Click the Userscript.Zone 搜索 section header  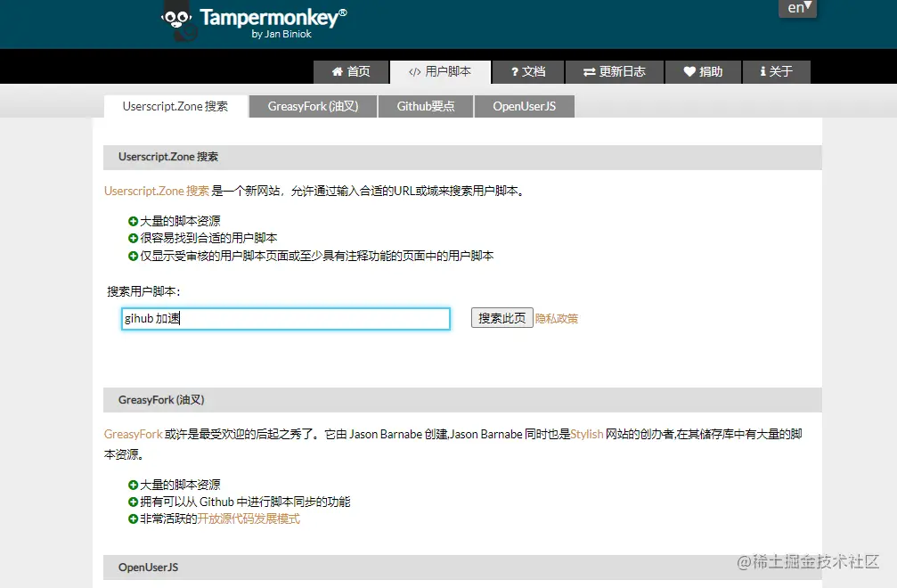tap(462, 158)
